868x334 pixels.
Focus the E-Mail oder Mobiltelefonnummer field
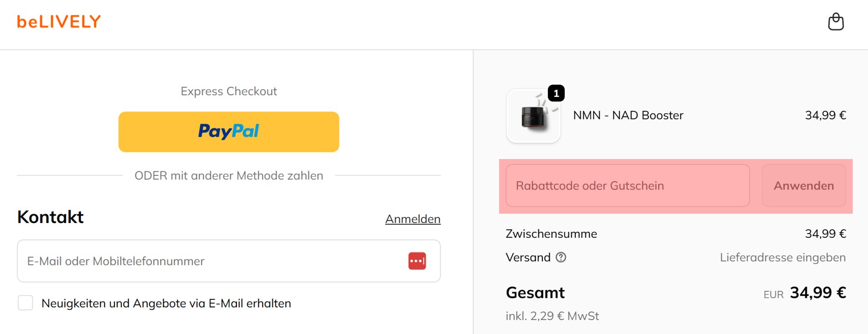click(x=211, y=261)
